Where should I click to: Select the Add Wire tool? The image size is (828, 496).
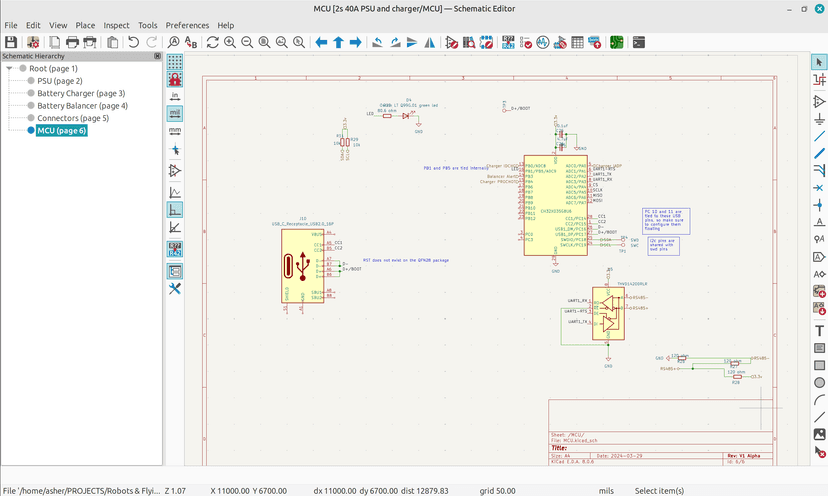coord(819,135)
